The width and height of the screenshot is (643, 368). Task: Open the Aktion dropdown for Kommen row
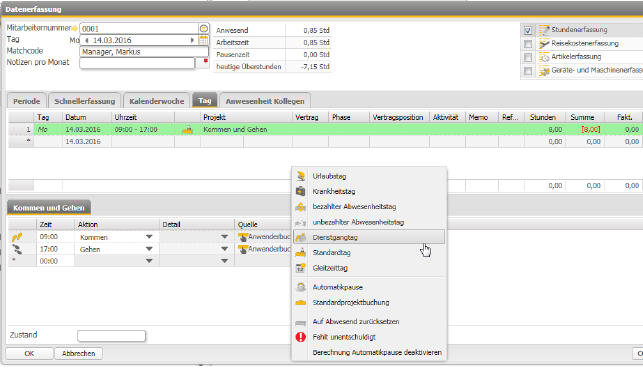tap(149, 237)
